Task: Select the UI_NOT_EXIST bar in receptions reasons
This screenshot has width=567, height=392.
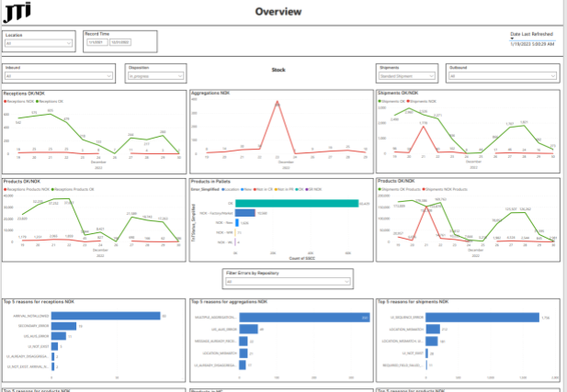Action: [54, 346]
